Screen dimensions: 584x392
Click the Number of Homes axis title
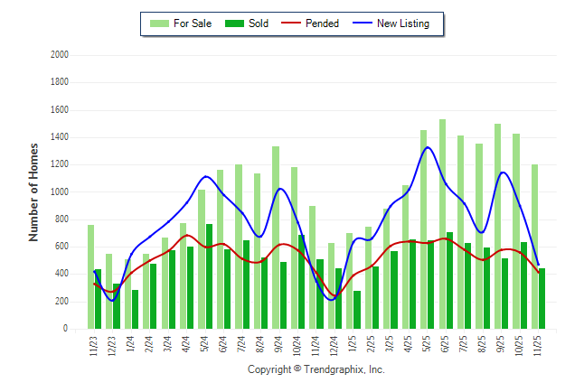(34, 191)
